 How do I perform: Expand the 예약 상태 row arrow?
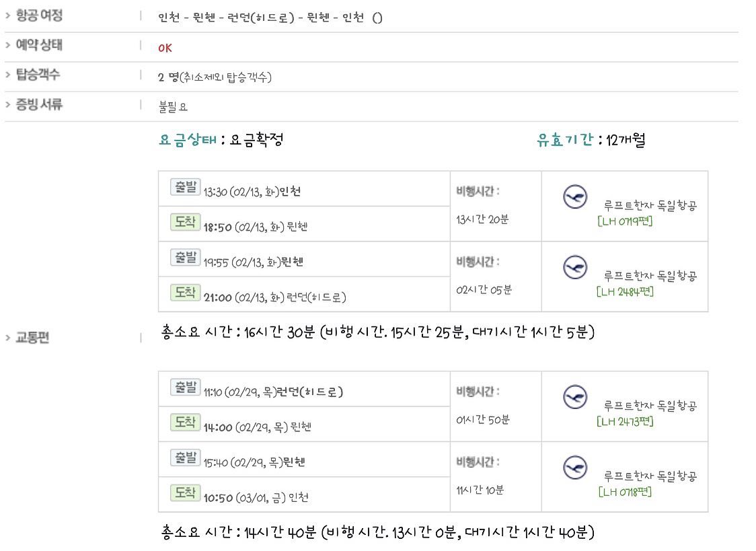click(7, 45)
